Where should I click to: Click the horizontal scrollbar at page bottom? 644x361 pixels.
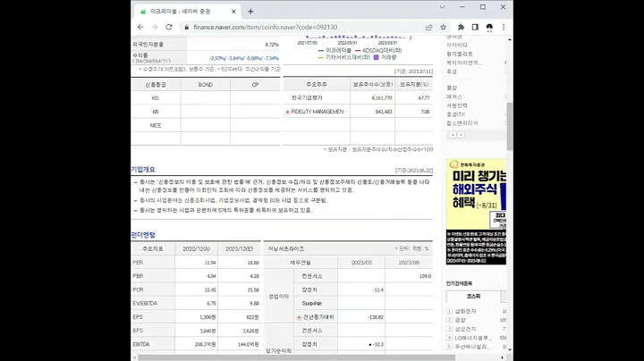tap(295, 357)
